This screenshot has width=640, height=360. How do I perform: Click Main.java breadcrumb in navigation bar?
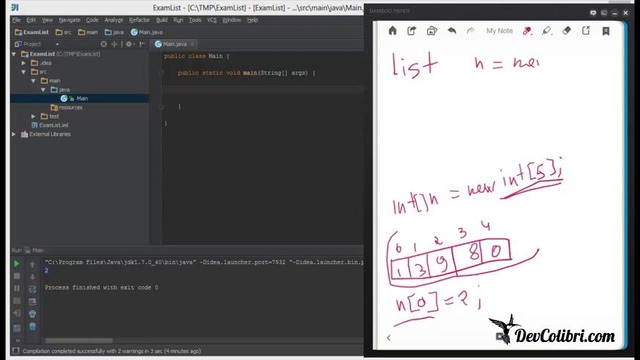click(x=147, y=32)
